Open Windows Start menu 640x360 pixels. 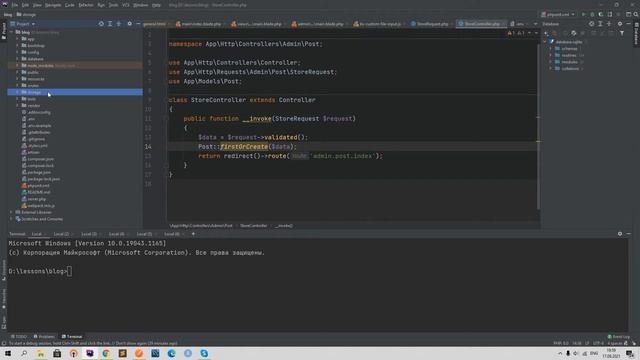click(x=8, y=353)
